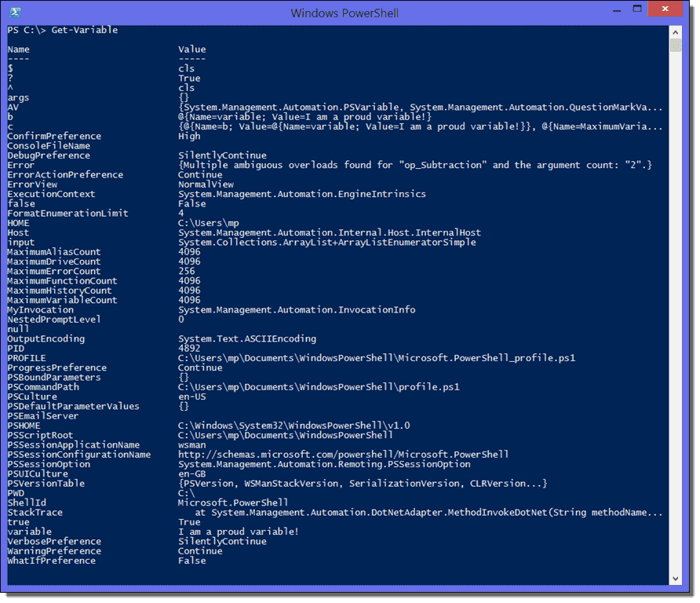Click the PROFILE variable name
The height and width of the screenshot is (603, 700).
point(27,358)
